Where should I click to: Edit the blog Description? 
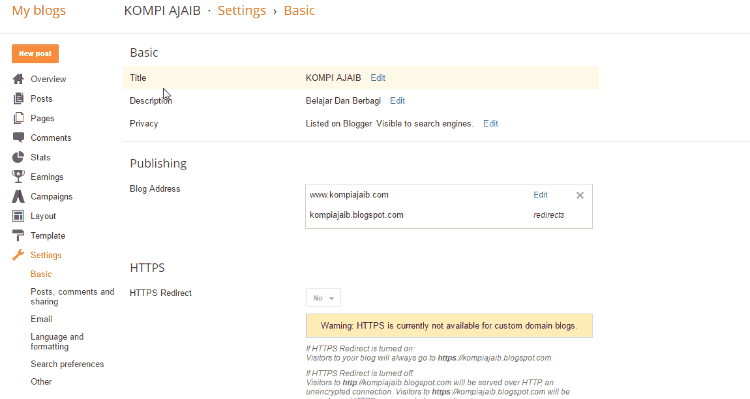click(397, 100)
